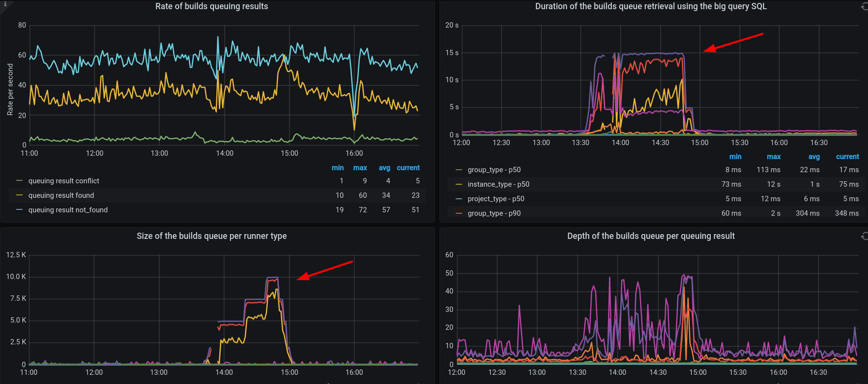
Task: Click loading spinner icon on Duration panel
Action: [x=864, y=6]
